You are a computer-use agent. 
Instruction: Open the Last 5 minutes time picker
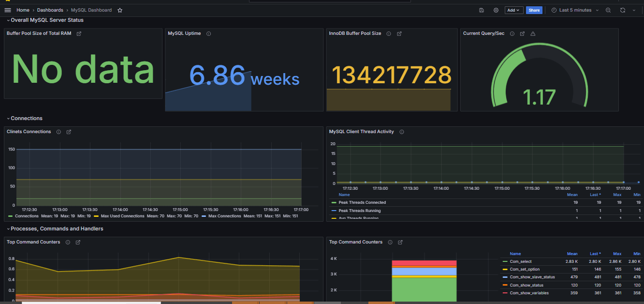[x=574, y=10]
